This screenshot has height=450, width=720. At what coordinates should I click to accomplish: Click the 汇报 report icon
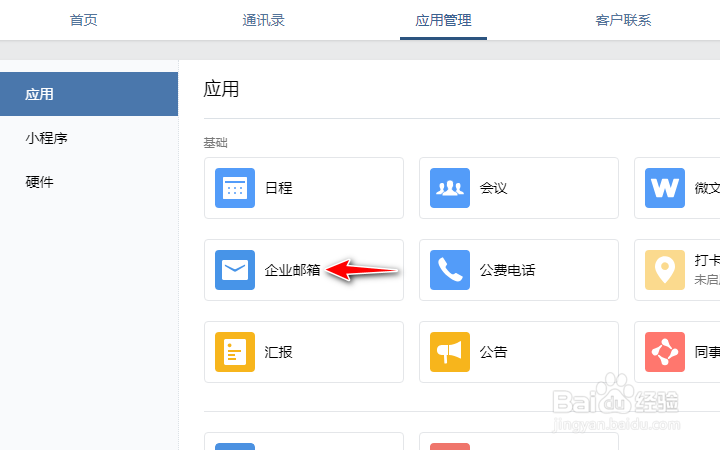[235, 352]
